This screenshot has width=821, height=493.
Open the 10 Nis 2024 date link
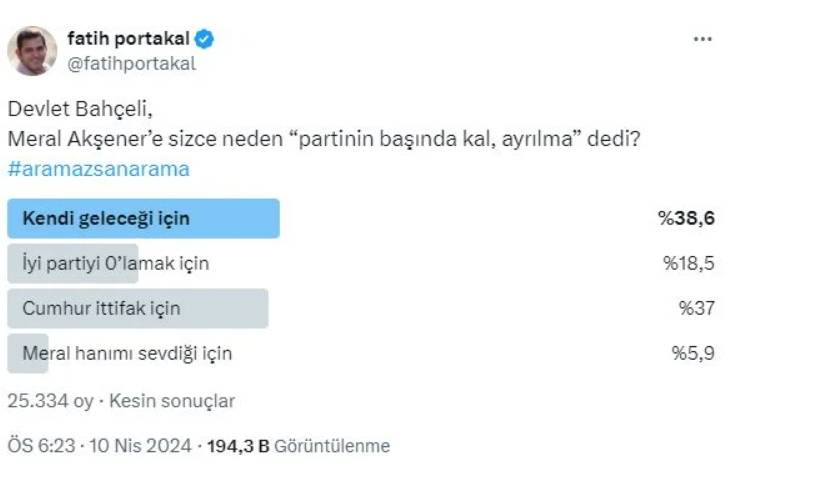coord(140,446)
